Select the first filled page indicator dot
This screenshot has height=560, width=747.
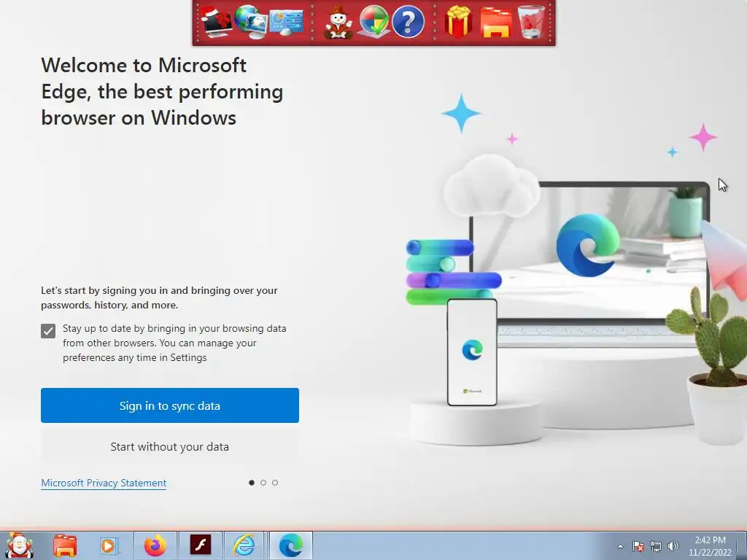pyautogui.click(x=252, y=483)
